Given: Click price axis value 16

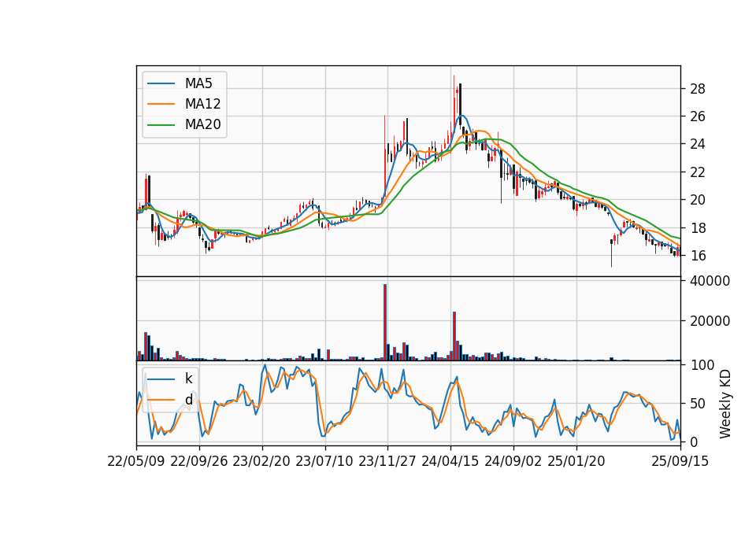Looking at the screenshot, I should pos(698,256).
